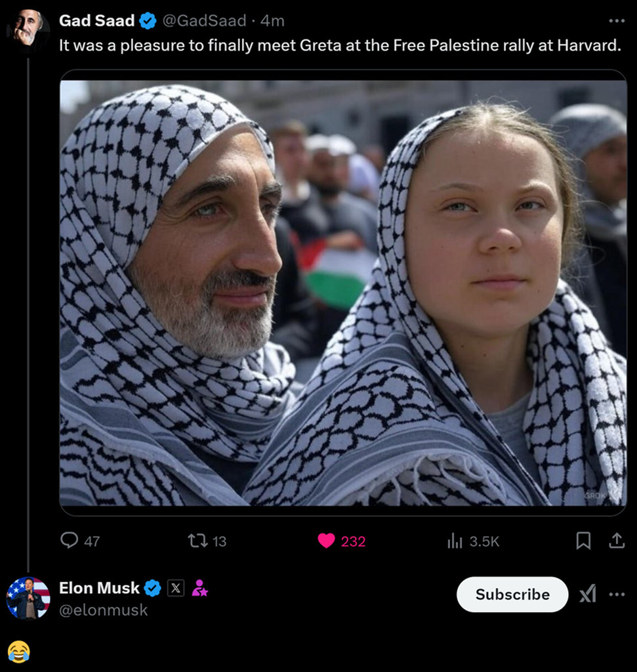The image size is (637, 672).
Task: Open the Gad Saad display name link
Action: pyautogui.click(x=96, y=21)
